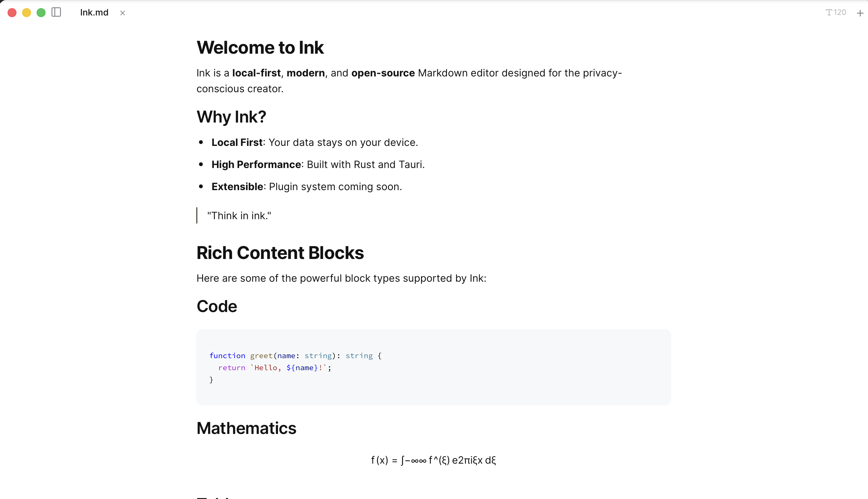Click the f(x) math formula block
Screen dimensions: 868x499
[x=434, y=460]
